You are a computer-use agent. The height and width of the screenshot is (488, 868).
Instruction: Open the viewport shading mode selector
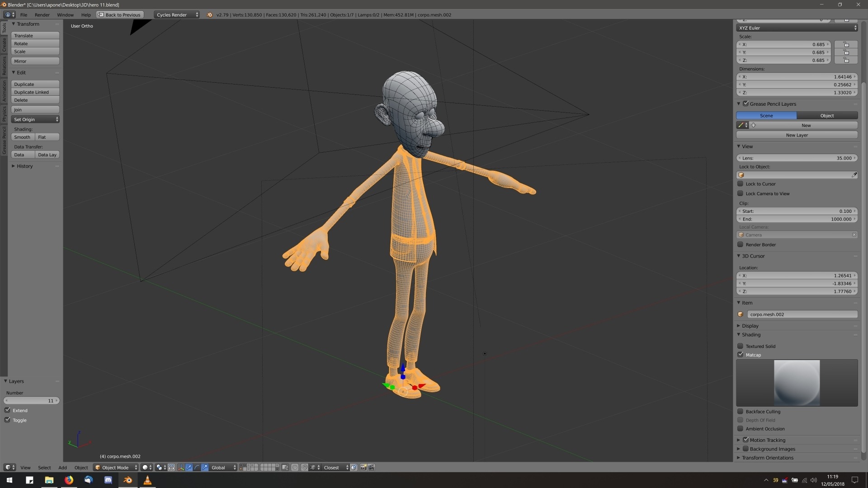pos(147,468)
